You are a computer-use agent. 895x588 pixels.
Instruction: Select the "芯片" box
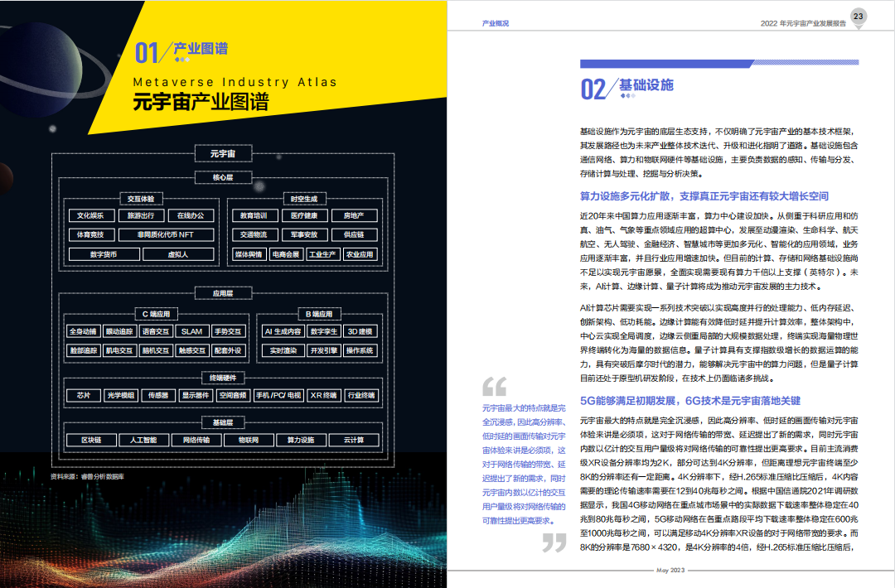click(84, 395)
